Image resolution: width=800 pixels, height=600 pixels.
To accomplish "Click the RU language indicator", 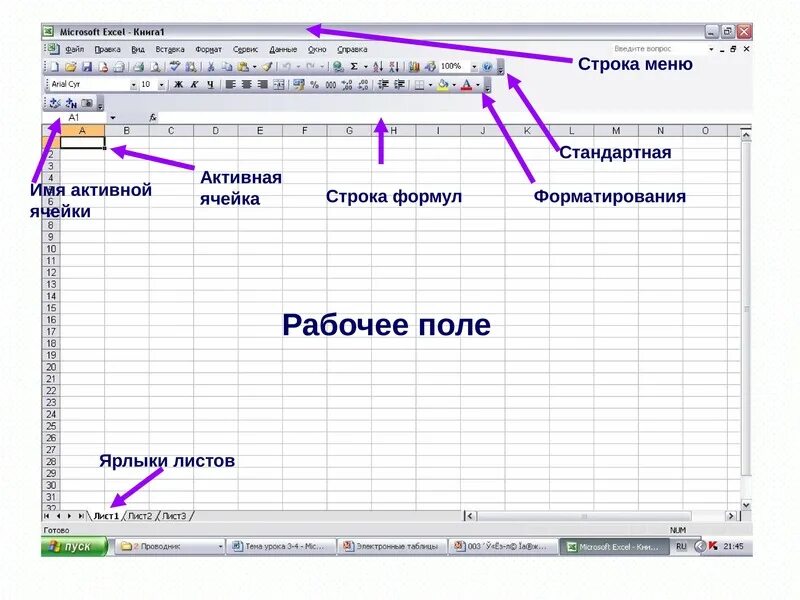I will click(681, 546).
